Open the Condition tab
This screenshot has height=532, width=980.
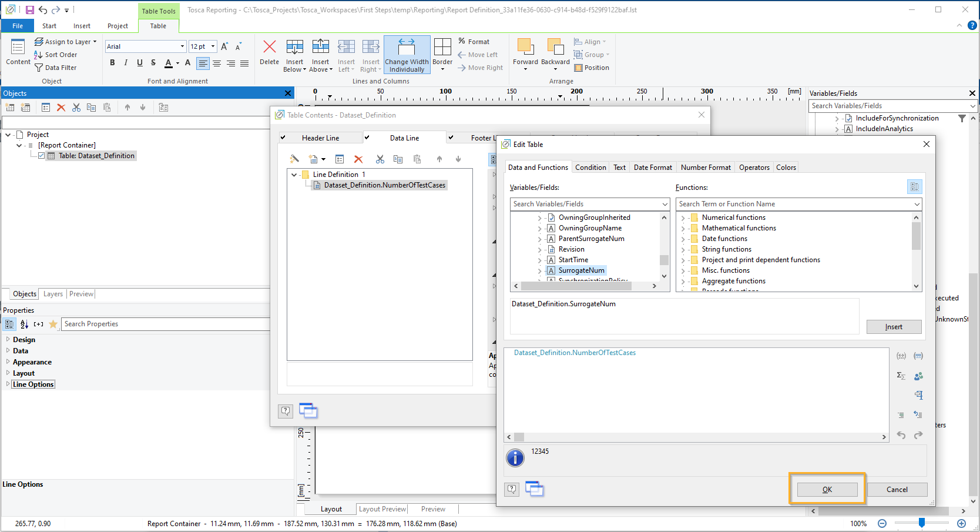590,168
